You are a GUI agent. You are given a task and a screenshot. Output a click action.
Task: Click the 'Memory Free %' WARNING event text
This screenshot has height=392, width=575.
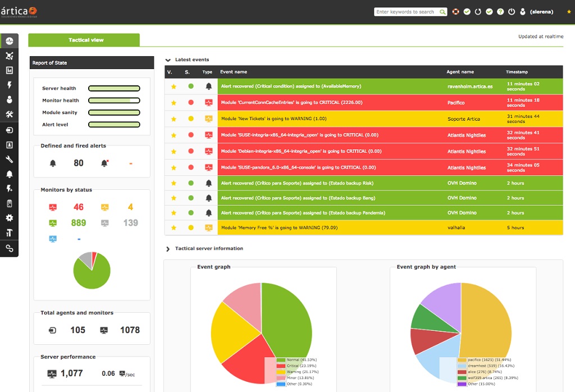pyautogui.click(x=279, y=227)
